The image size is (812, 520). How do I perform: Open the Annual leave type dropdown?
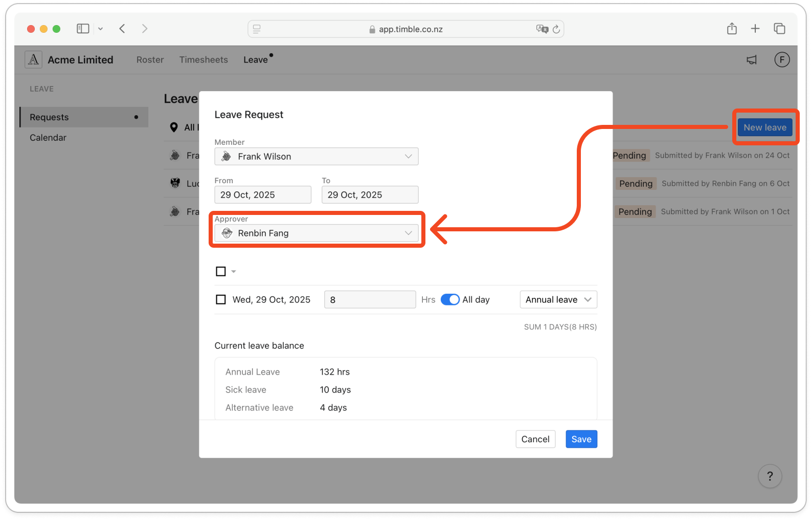(558, 299)
